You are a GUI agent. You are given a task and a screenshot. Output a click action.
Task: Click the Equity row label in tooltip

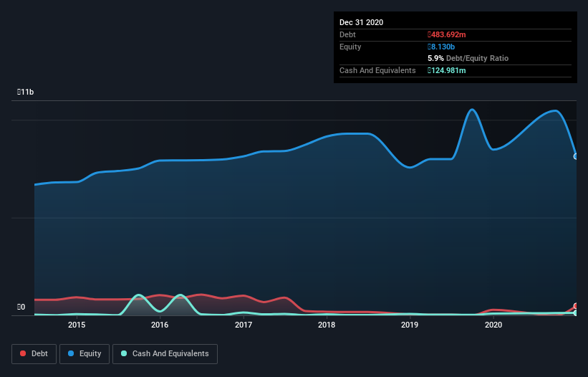point(350,47)
